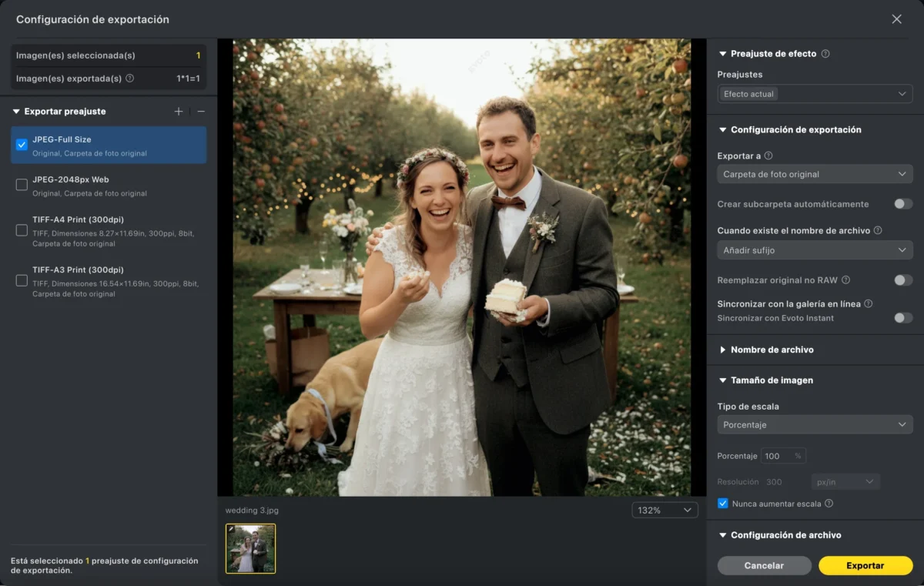Image resolution: width=924 pixels, height=586 pixels.
Task: Open the Tipo de escala Porcentaje dropdown
Action: [x=815, y=424]
